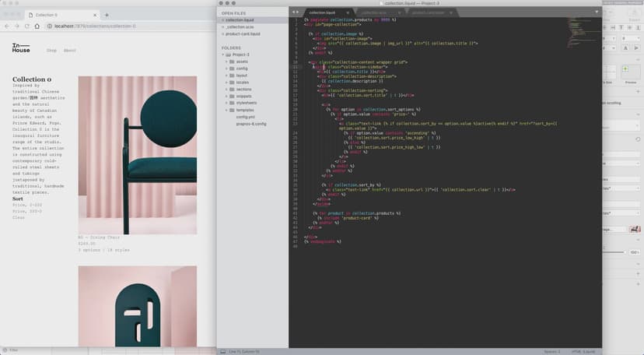Image resolution: width=644 pixels, height=355 pixels.
Task: Close the collection.liquid editor tab
Action: coord(348,12)
